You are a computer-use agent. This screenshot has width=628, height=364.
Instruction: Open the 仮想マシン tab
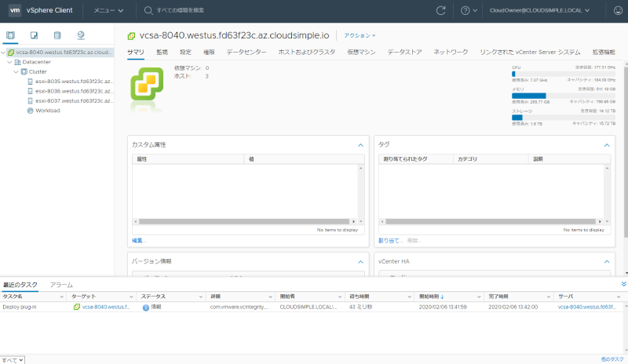click(361, 52)
